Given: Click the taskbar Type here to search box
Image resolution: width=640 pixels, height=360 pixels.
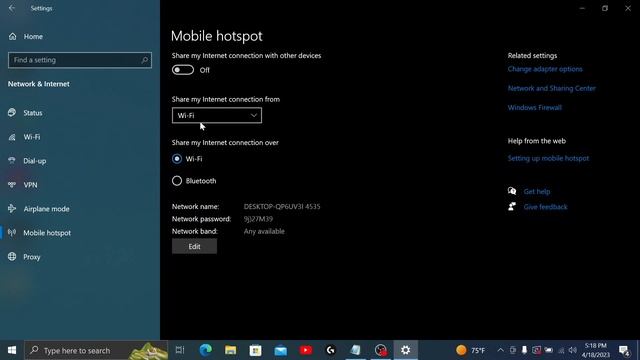Looking at the screenshot, I should coord(96,350).
